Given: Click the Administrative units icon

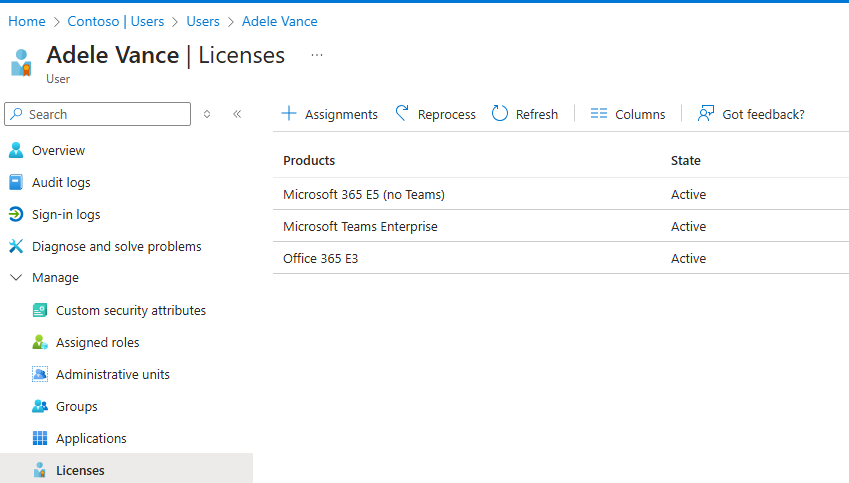Looking at the screenshot, I should [x=40, y=374].
